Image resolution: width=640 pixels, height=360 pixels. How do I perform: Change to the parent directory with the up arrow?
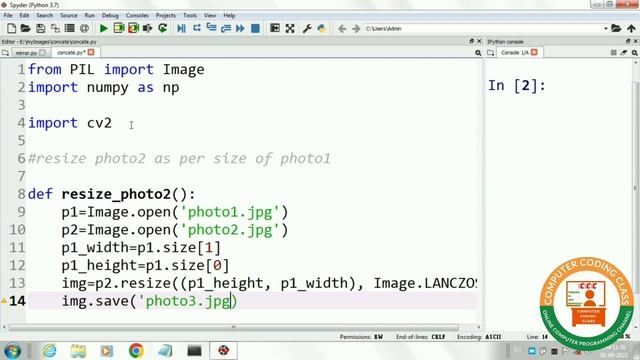(x=631, y=29)
